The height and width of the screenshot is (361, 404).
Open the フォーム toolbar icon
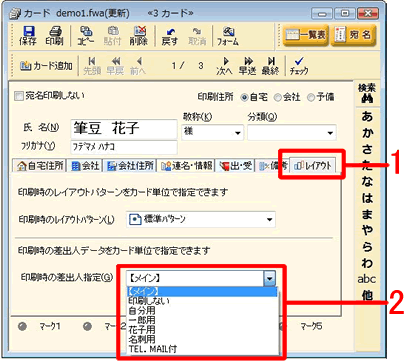[x=228, y=36]
